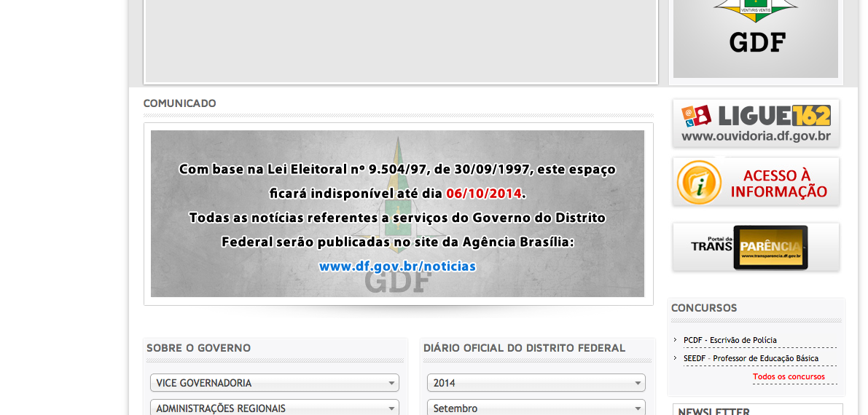Click the Comunicado section heading

click(179, 103)
